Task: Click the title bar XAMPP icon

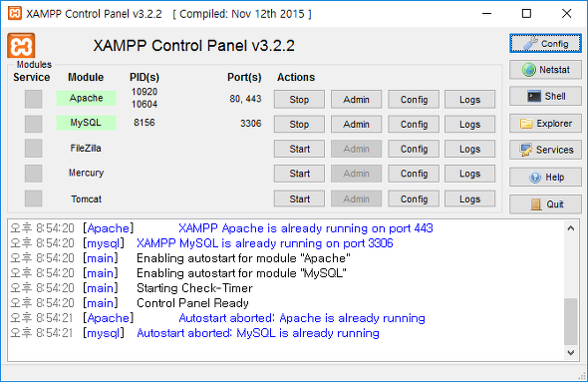Action: click(15, 14)
